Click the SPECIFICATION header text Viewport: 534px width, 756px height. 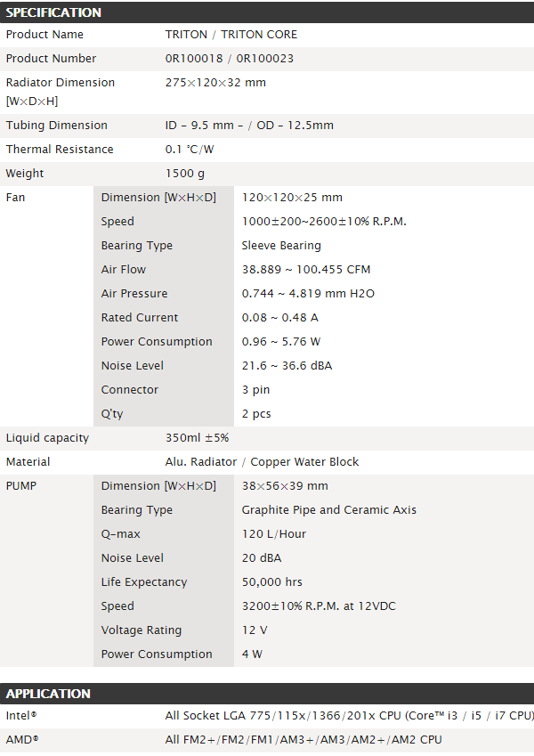click(53, 12)
